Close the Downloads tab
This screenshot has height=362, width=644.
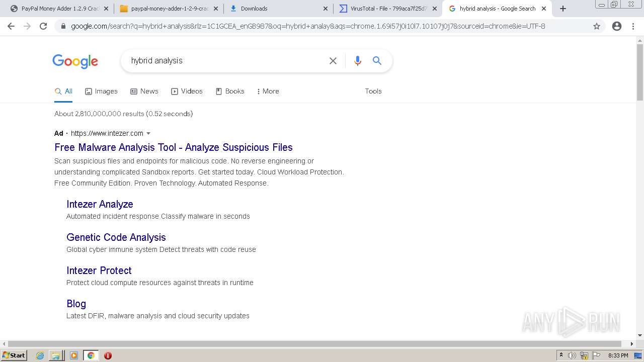click(x=325, y=9)
